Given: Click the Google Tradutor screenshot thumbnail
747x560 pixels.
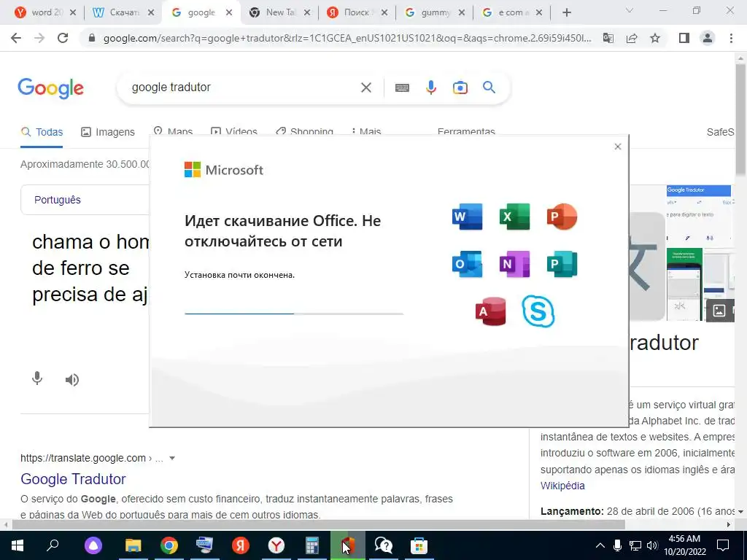Looking at the screenshot, I should (698, 217).
